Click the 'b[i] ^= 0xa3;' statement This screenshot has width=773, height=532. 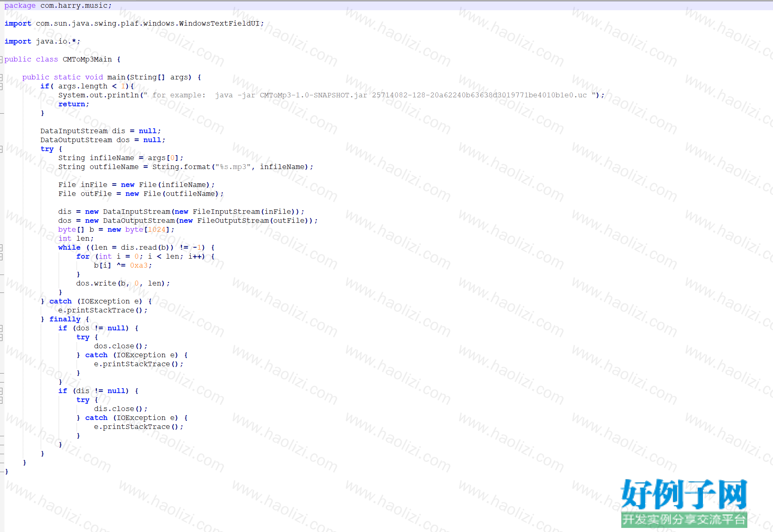coord(123,266)
